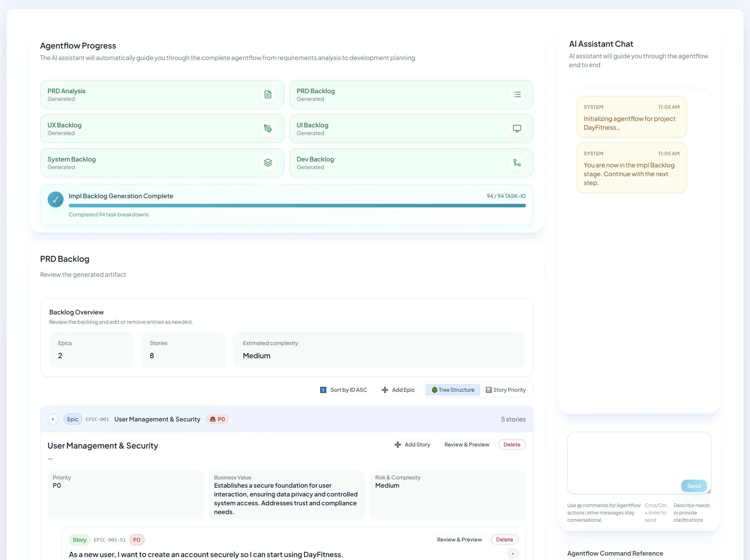Open the PRD Analysis document icon
Image resolution: width=750 pixels, height=560 pixels.
click(268, 94)
